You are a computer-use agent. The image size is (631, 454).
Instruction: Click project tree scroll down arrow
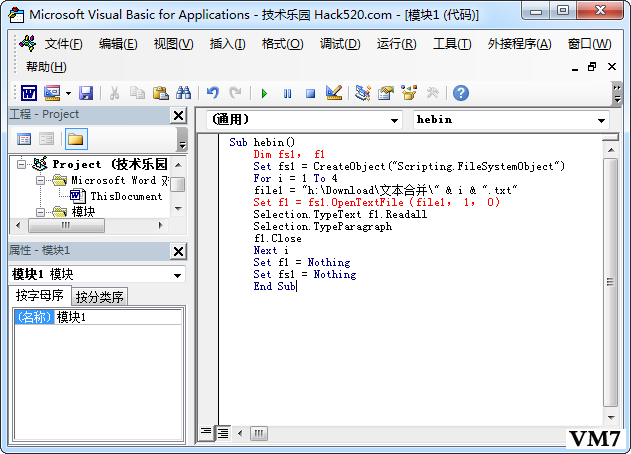[179, 208]
